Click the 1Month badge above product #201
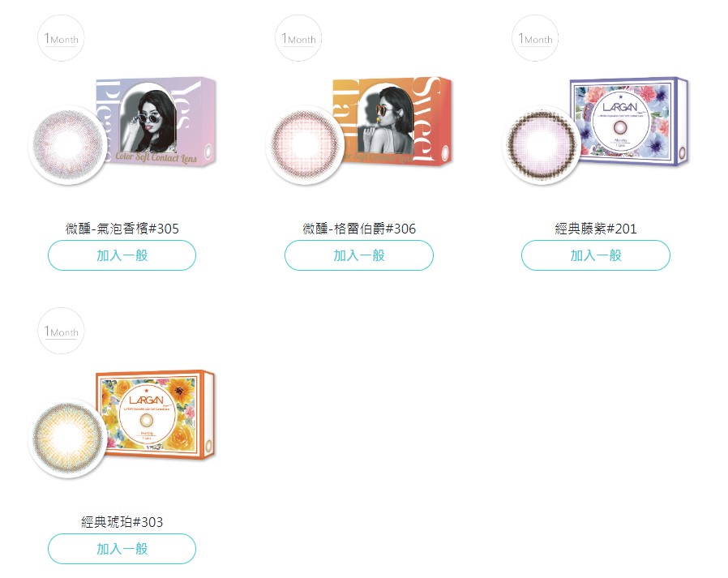The width and height of the screenshot is (728, 578). pyautogui.click(x=535, y=38)
